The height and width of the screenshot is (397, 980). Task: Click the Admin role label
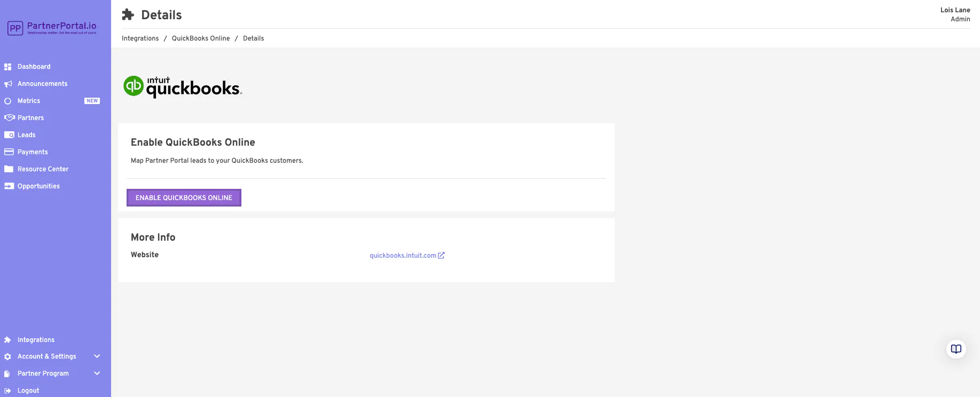(960, 19)
